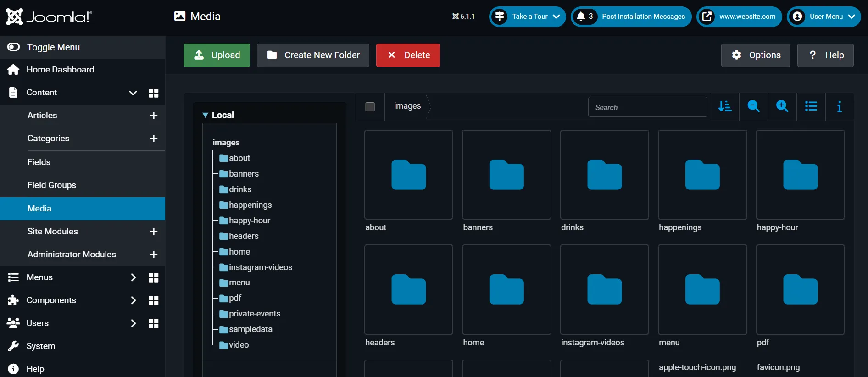Open Post Installation Messages
This screenshot has width=868, height=377.
click(x=631, y=17)
